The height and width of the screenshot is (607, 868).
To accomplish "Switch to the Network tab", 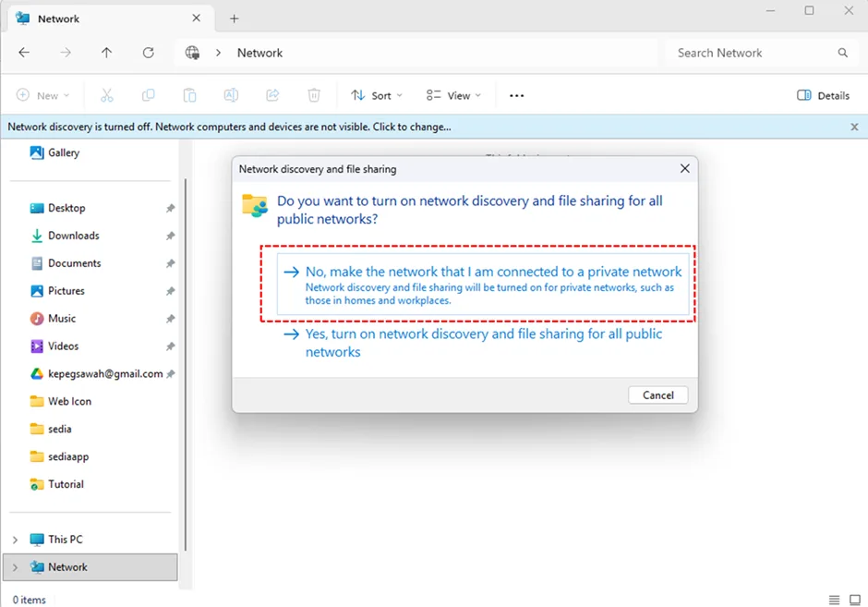I will coord(60,18).
